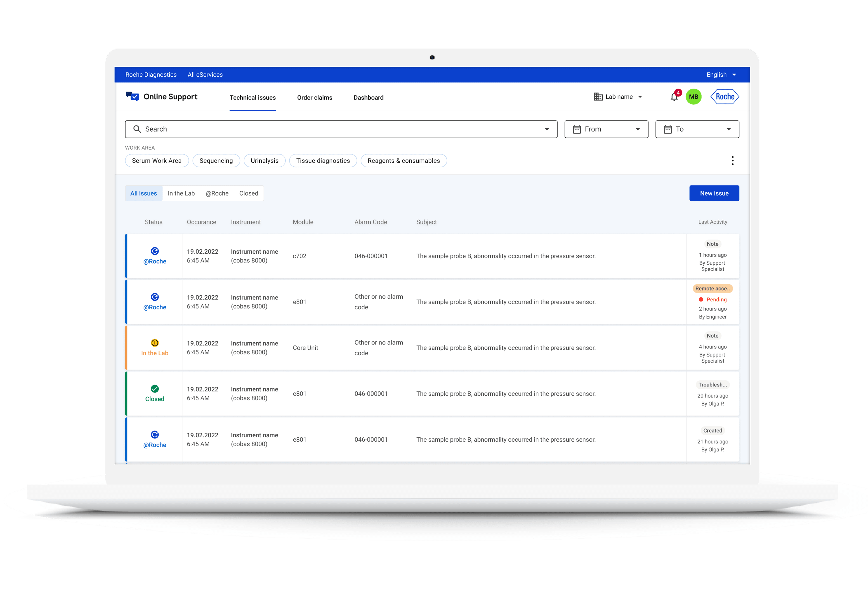This screenshot has width=868, height=589.
Task: Enable the Reagents & consumables filter chip
Action: pyautogui.click(x=403, y=161)
